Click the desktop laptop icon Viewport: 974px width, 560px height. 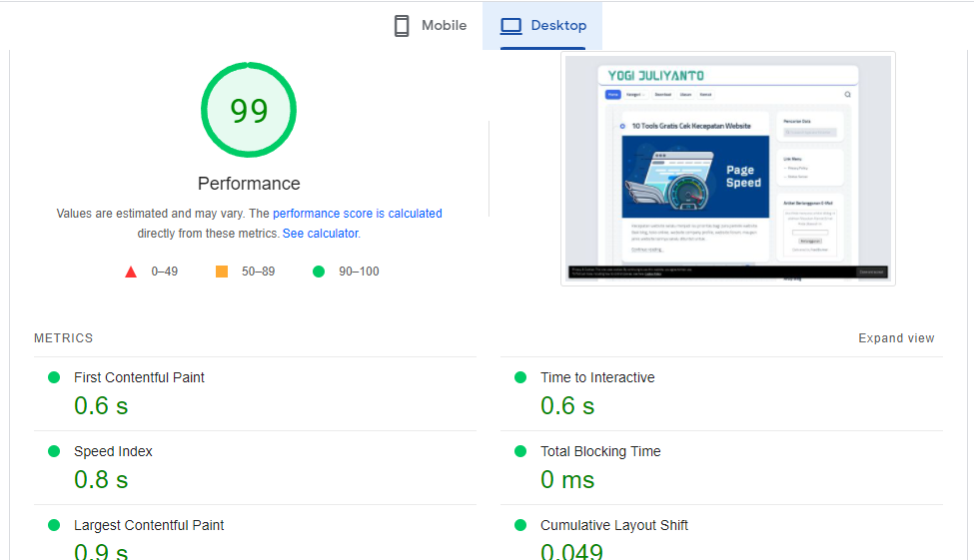511,26
